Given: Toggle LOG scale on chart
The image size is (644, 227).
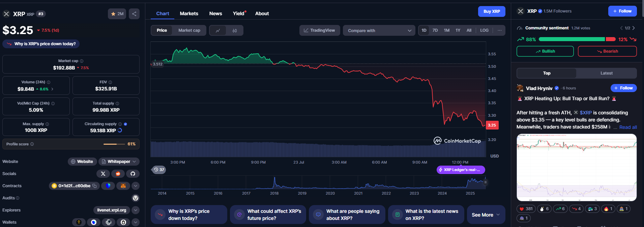Looking at the screenshot, I should pos(484,30).
